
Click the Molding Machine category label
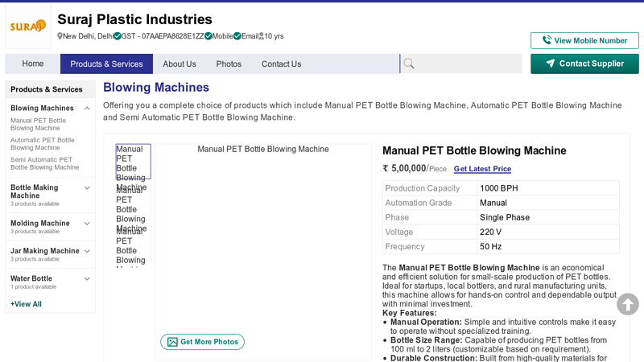click(39, 224)
